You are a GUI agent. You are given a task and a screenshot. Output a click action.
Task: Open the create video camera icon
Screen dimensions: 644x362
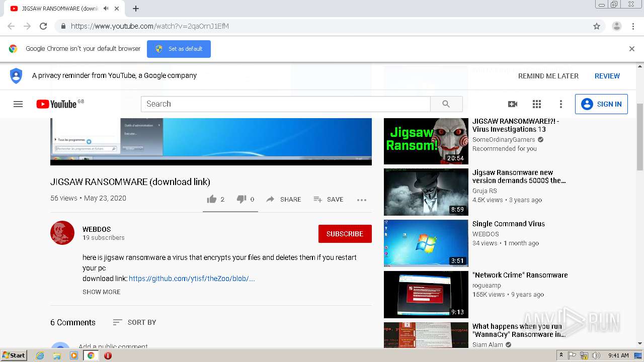[513, 104]
